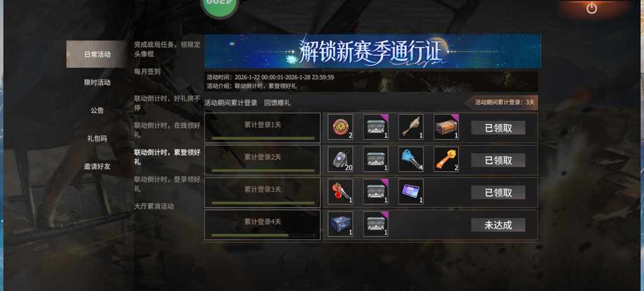Click the 已领取 button in 累计登录1天 row

(x=498, y=128)
